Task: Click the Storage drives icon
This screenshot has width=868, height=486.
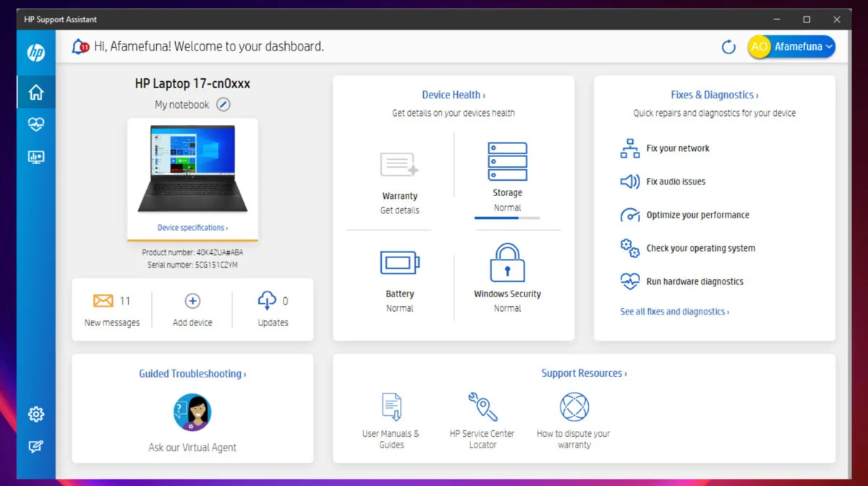Action: tap(508, 161)
